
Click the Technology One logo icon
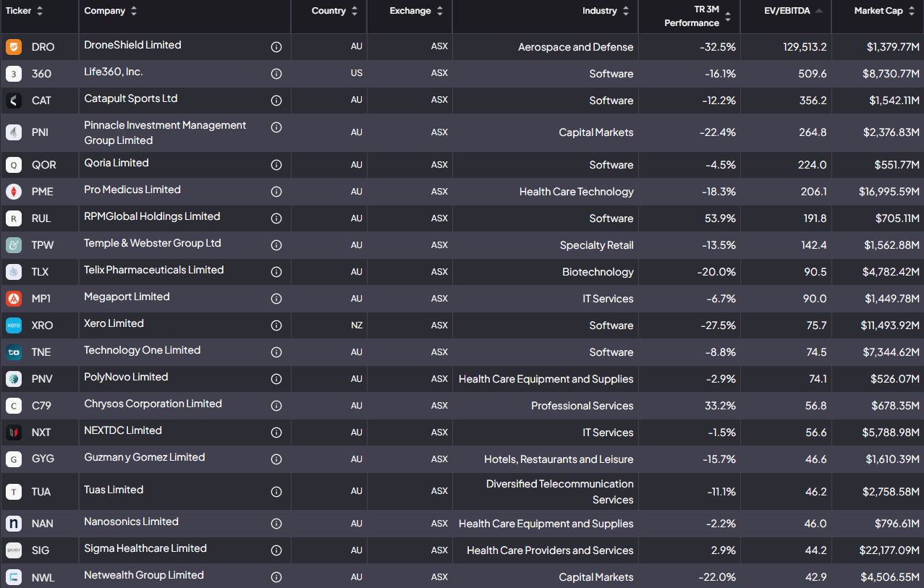(13, 352)
